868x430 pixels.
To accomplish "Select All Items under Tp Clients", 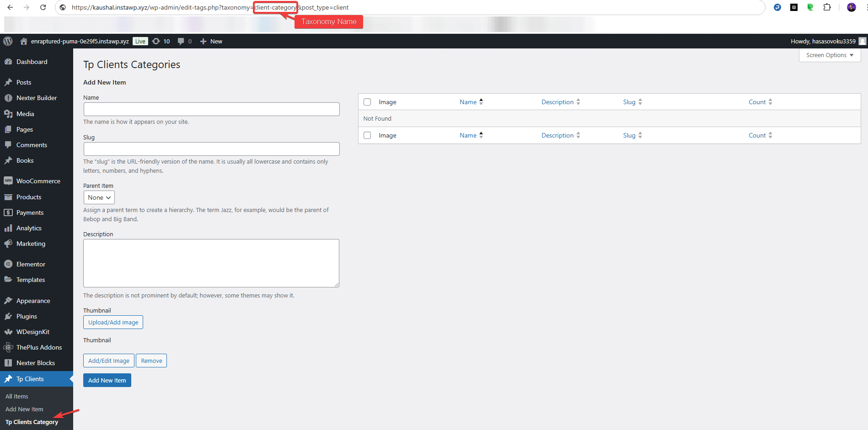I will pos(16,396).
